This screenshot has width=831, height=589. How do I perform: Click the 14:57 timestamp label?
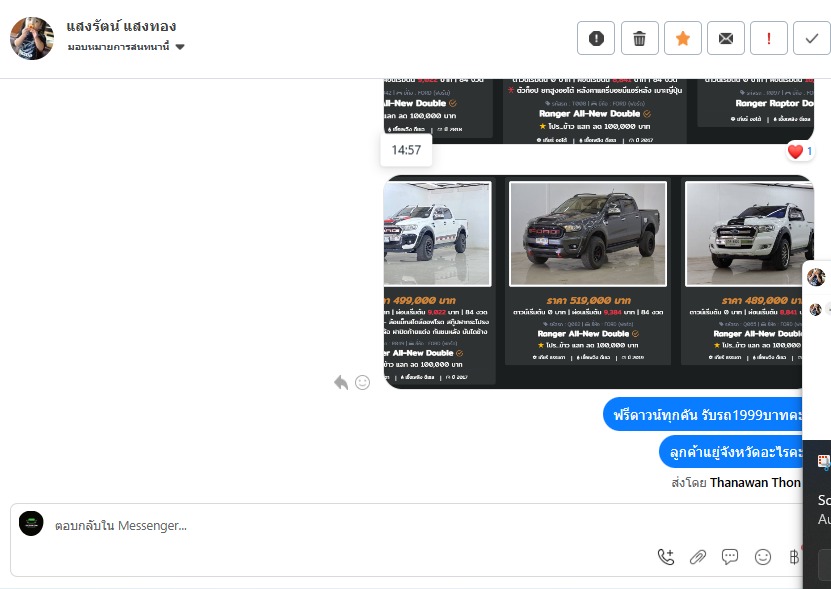[406, 150]
